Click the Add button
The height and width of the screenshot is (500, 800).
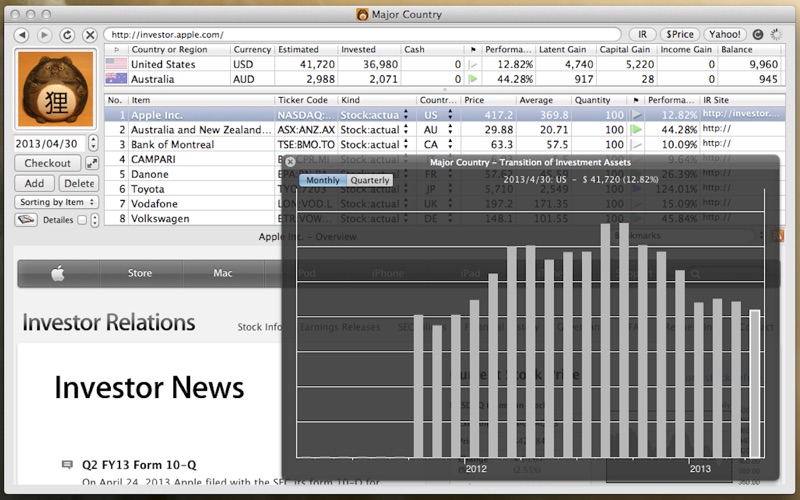pyautogui.click(x=34, y=183)
